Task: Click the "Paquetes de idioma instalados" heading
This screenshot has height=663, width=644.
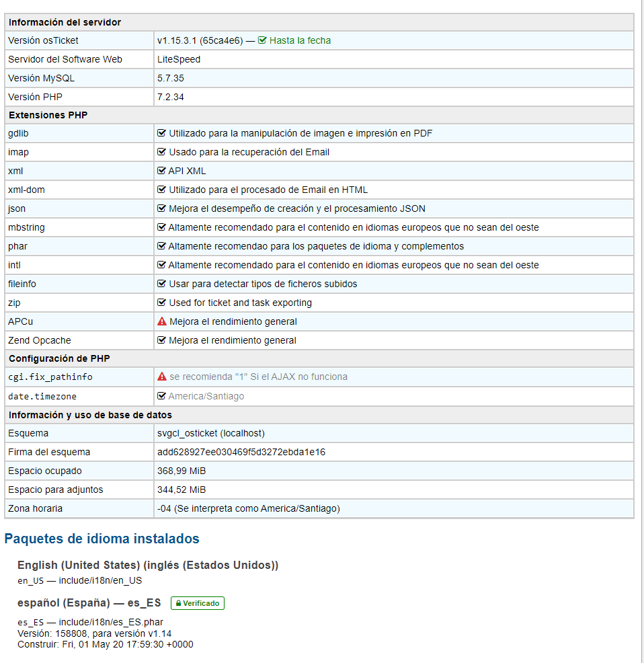Action: click(x=102, y=539)
